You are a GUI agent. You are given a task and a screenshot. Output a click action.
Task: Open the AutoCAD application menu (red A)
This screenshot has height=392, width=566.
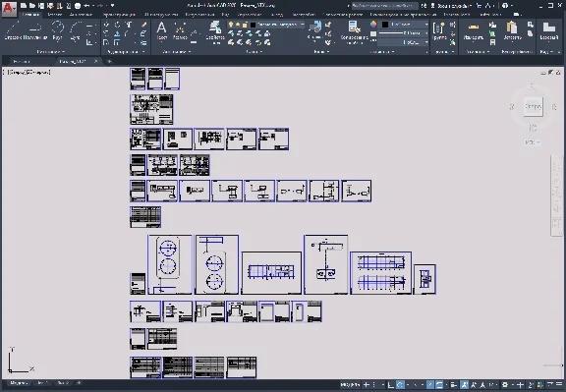[9, 9]
